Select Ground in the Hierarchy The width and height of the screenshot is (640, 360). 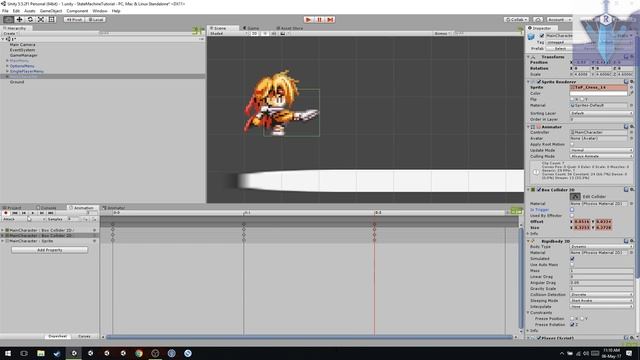pos(17,82)
